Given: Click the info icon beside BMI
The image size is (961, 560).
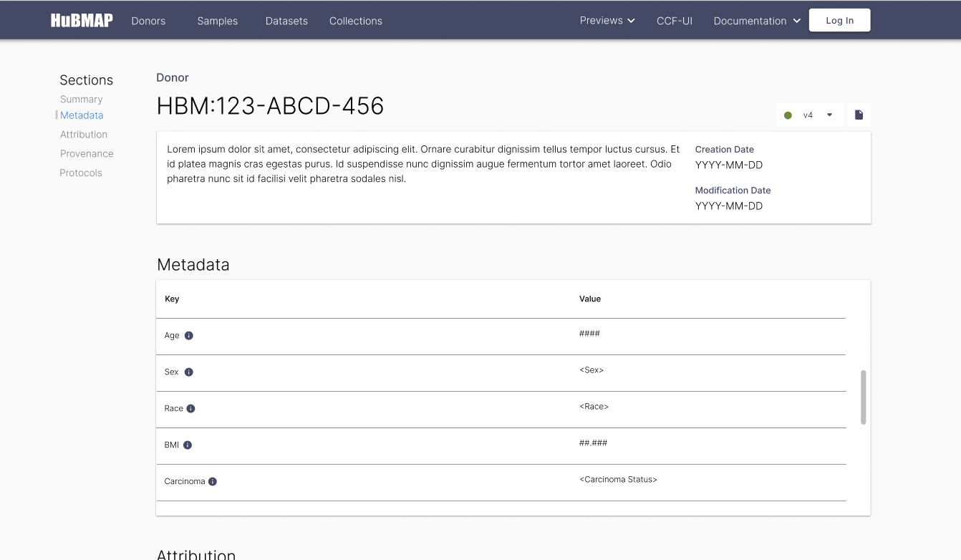Looking at the screenshot, I should 188,445.
